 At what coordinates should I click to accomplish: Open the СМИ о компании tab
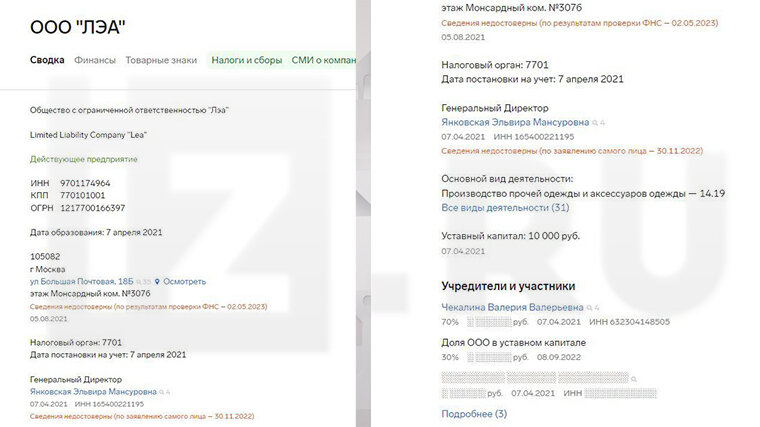323,60
